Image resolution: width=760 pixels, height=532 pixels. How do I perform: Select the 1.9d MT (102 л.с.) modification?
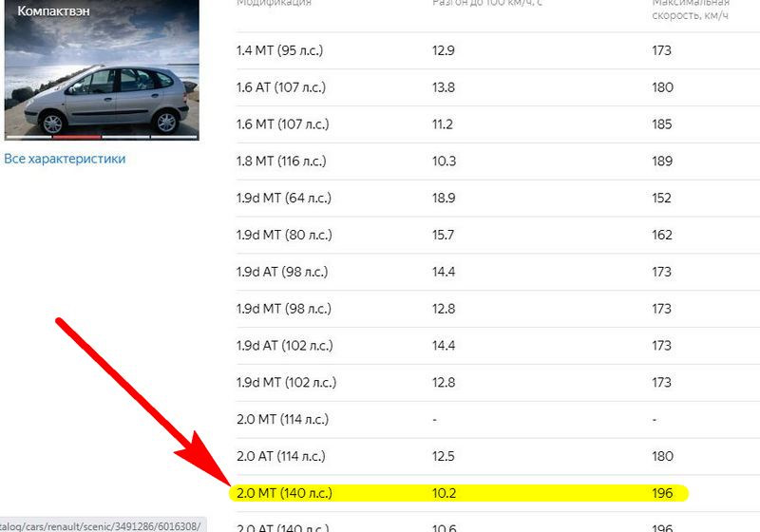tap(287, 382)
